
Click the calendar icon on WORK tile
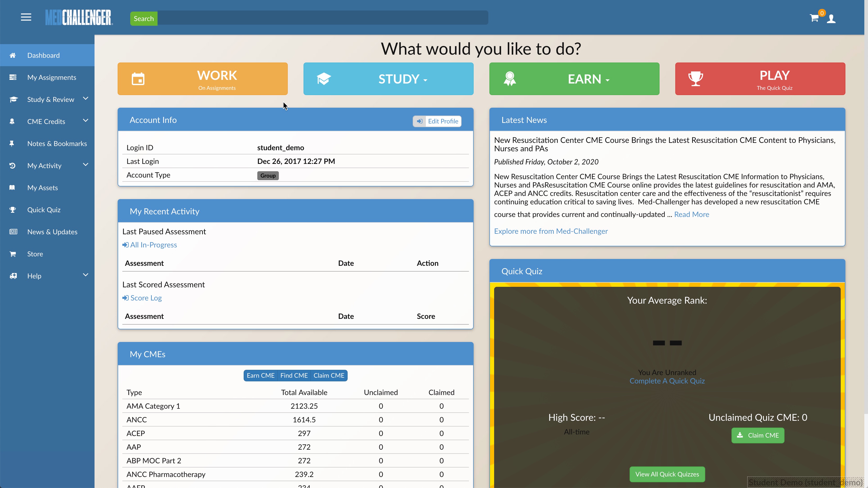138,79
